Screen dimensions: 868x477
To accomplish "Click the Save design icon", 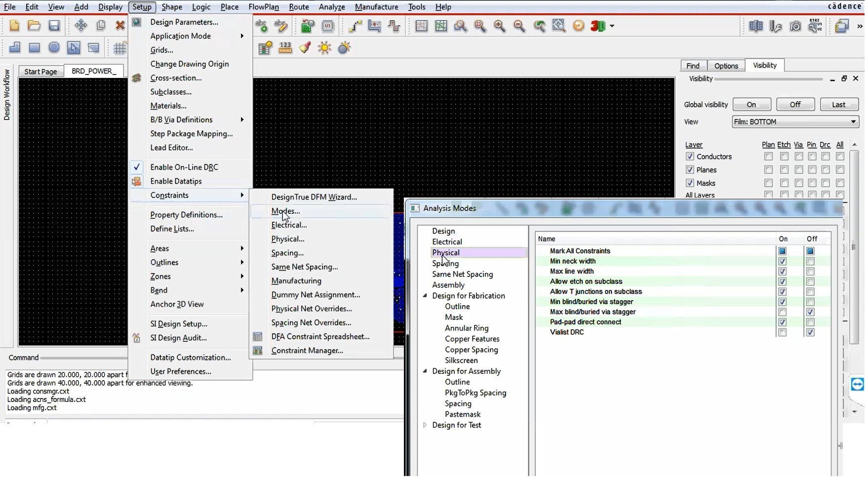I will coord(54,26).
